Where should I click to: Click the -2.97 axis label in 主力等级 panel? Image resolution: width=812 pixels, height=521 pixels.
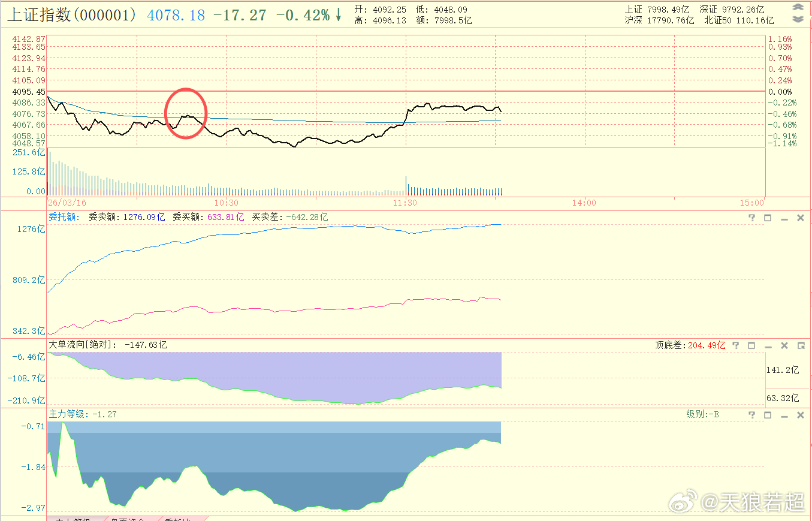33,508
